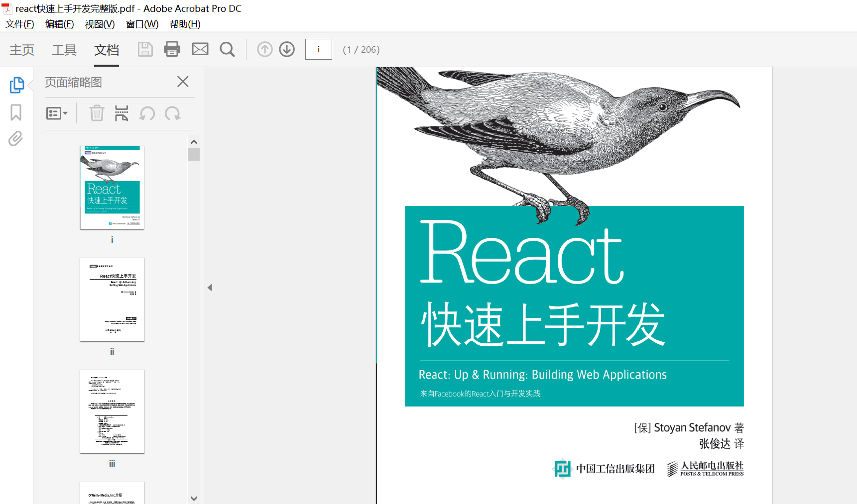Click the subtitle React: Up & Running

[543, 375]
